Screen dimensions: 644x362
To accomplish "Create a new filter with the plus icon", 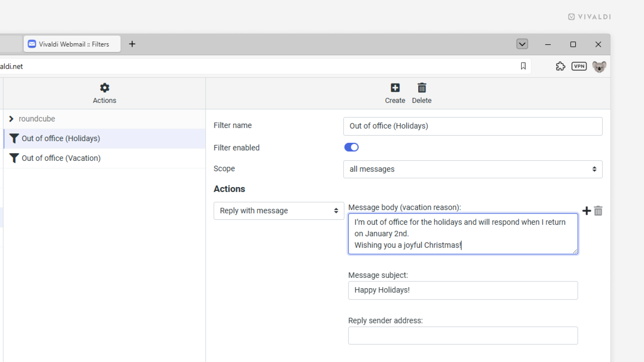I will (395, 93).
